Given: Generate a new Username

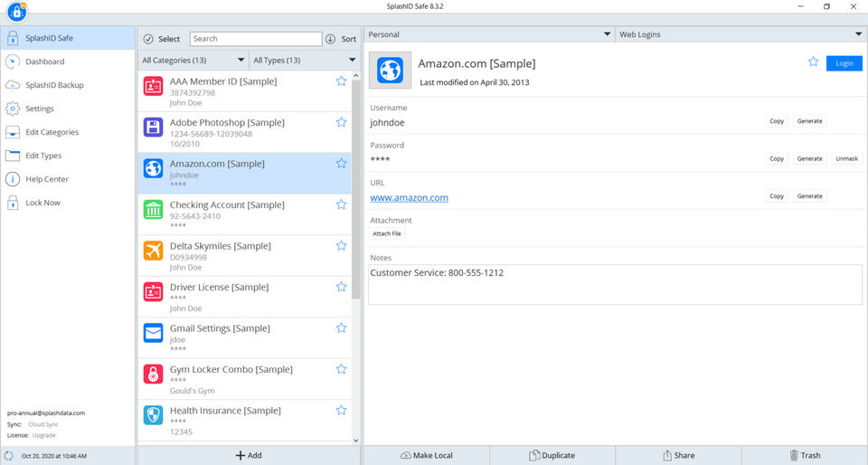Looking at the screenshot, I should click(809, 120).
